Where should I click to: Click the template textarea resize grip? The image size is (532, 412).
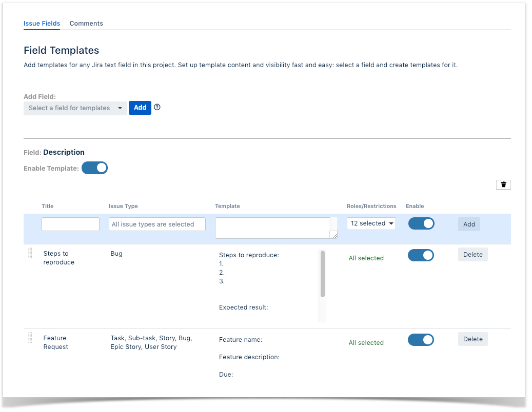[334, 235]
